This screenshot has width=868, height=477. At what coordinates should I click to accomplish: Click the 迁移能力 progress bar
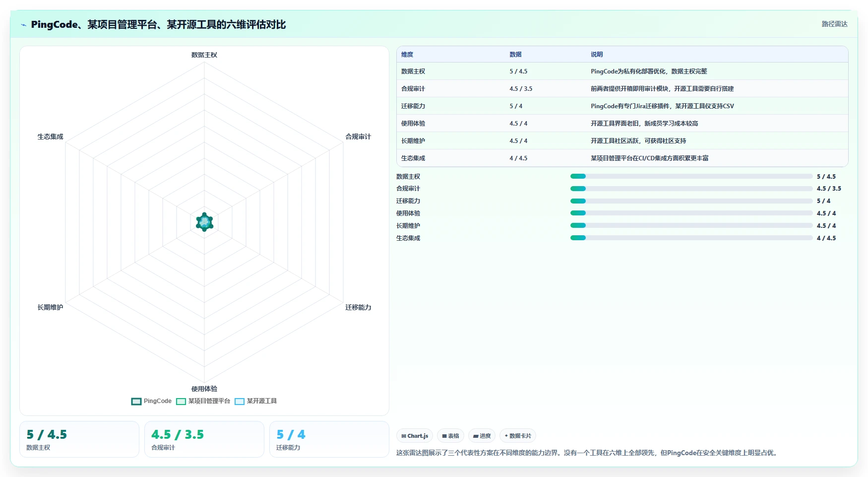pos(691,201)
